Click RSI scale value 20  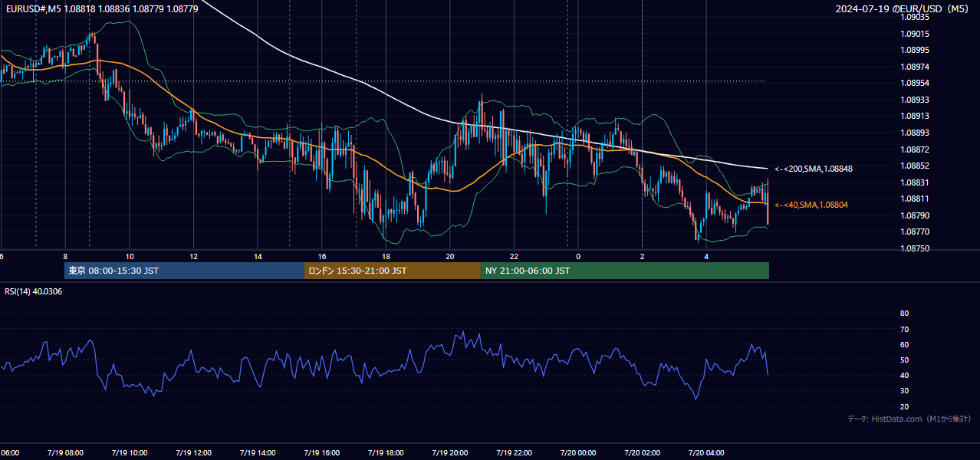(904, 406)
